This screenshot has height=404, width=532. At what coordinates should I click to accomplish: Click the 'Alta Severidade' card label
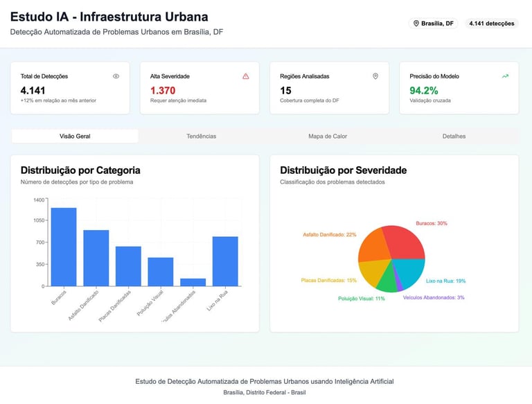pos(170,76)
